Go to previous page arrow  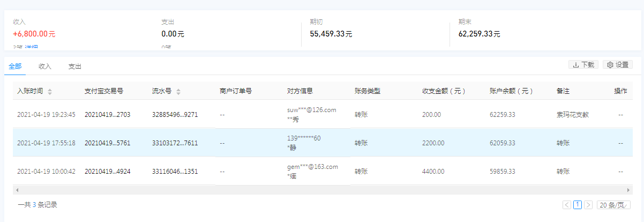click(x=567, y=205)
